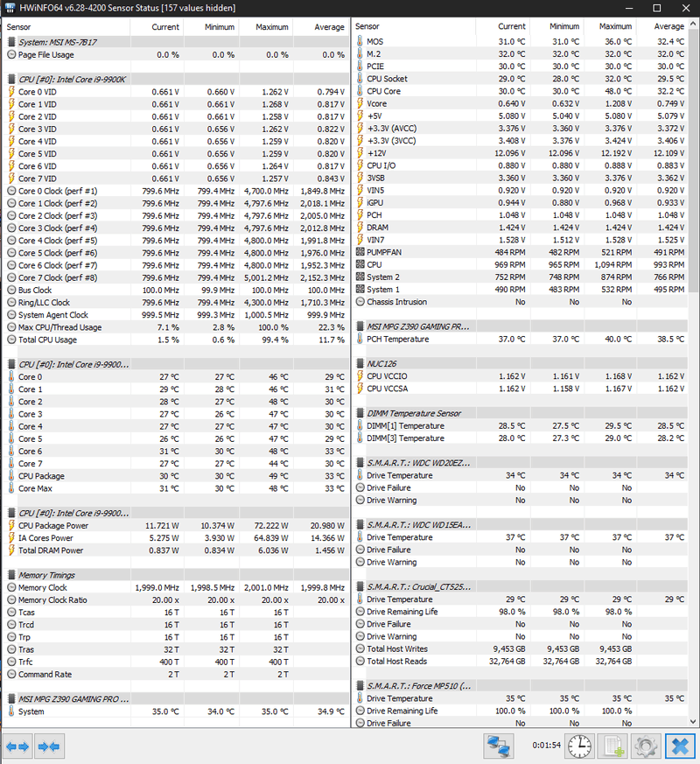This screenshot has width=700, height=764.
Task: Start logging using the report icon with green plus
Action: click(612, 746)
